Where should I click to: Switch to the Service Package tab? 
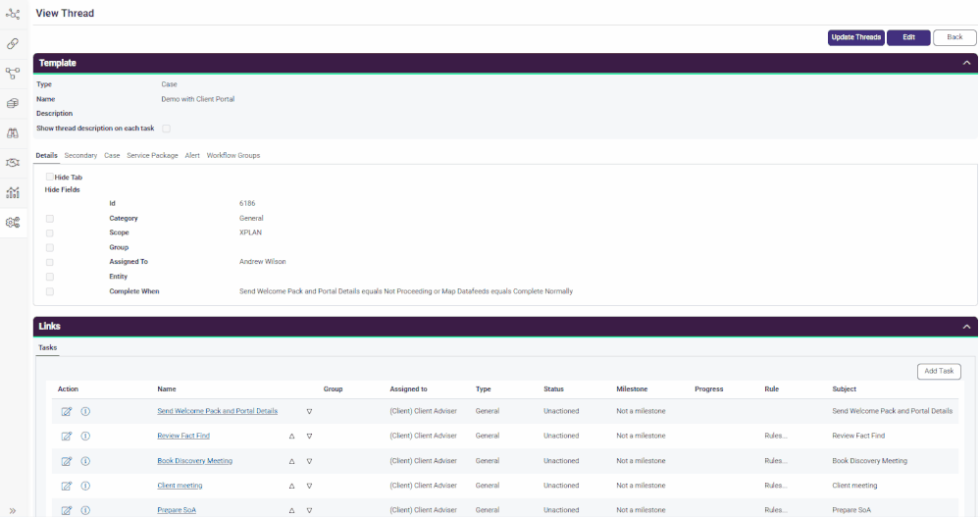click(x=152, y=155)
